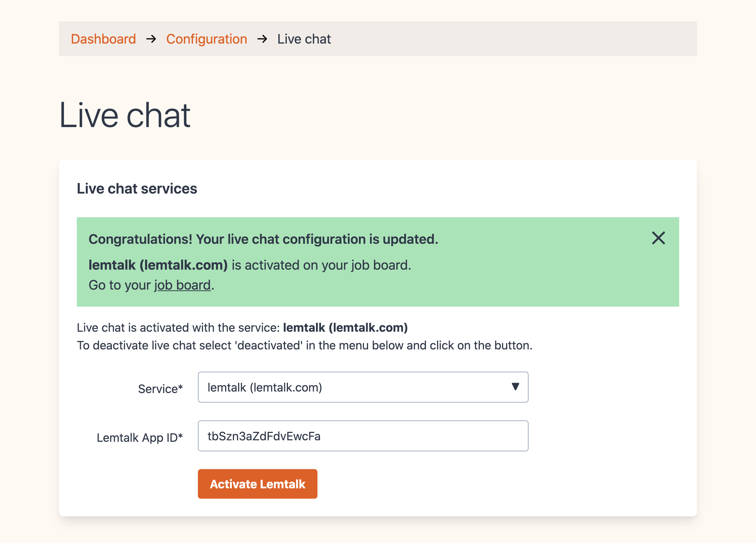The image size is (756, 543).
Task: Click the Live chat services section heading
Action: coord(137,188)
